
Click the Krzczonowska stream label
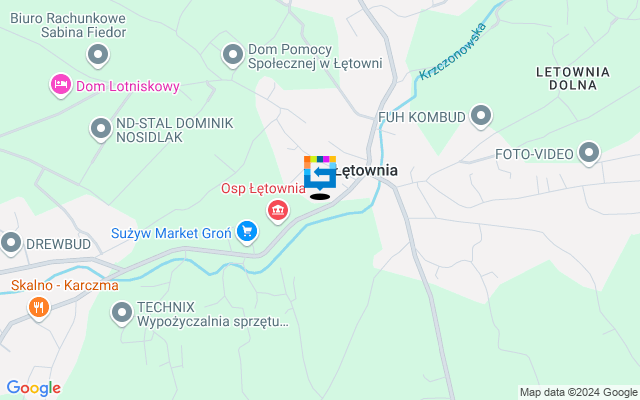click(x=453, y=51)
